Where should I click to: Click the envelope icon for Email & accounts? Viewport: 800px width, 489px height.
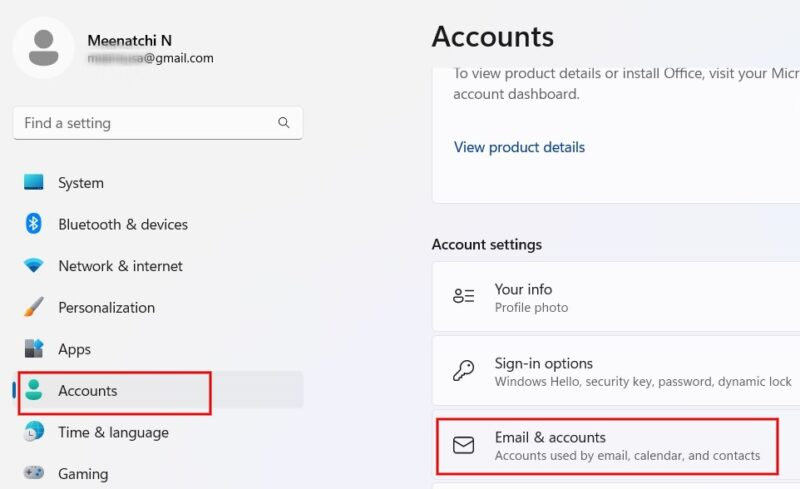click(463, 446)
